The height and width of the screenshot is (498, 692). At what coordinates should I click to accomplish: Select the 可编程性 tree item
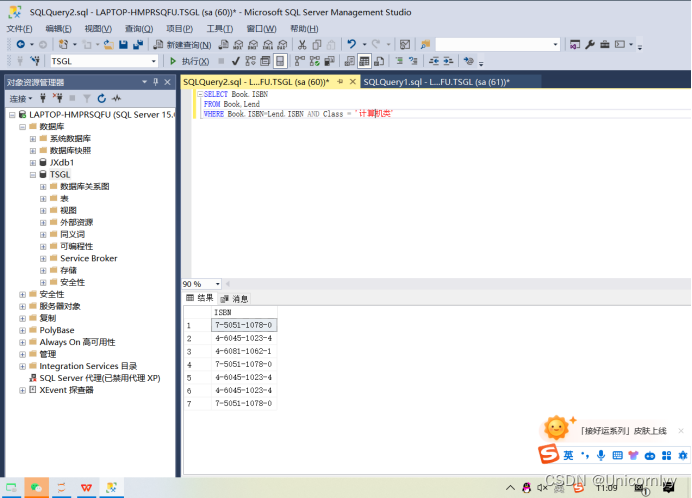click(76, 246)
